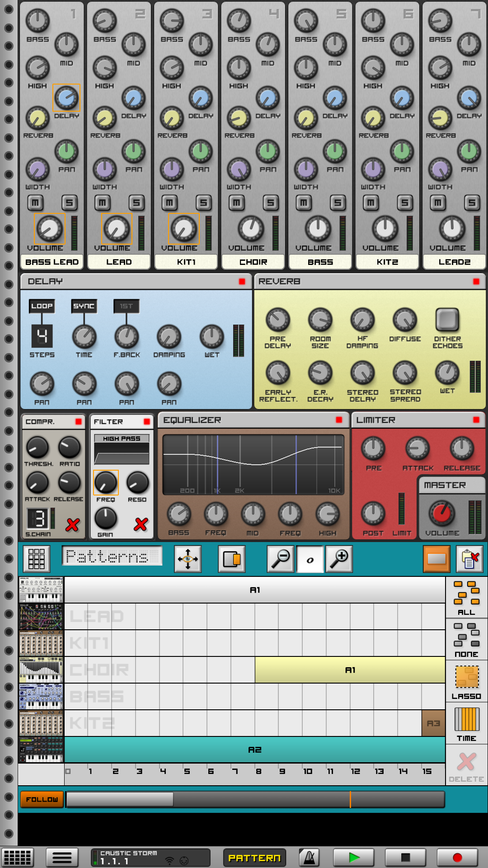The height and width of the screenshot is (868, 488).
Task: Switch the PATTERN mode button
Action: (254, 858)
